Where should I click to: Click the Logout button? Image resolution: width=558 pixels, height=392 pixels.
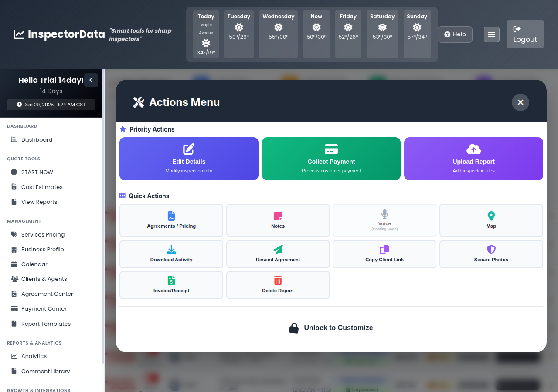click(x=525, y=34)
